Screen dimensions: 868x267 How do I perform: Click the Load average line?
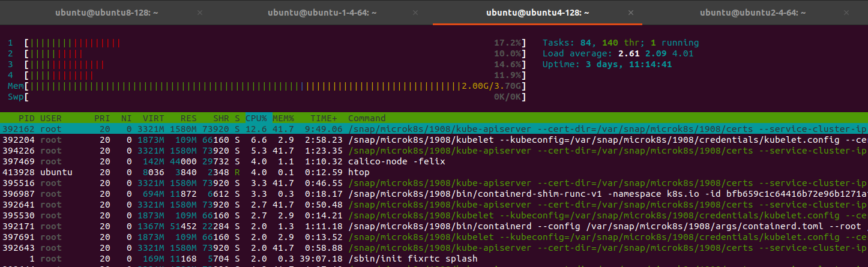tap(618, 54)
